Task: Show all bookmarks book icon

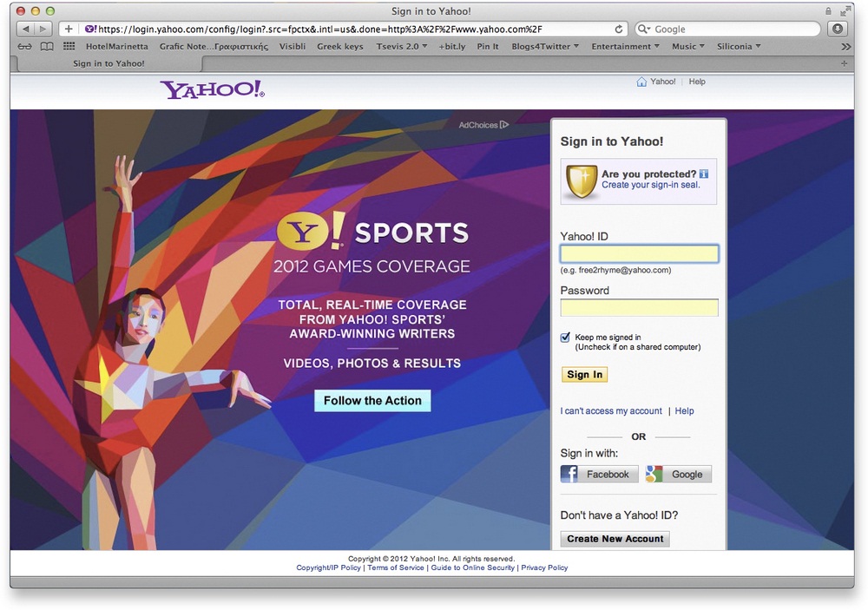Action: tap(48, 47)
